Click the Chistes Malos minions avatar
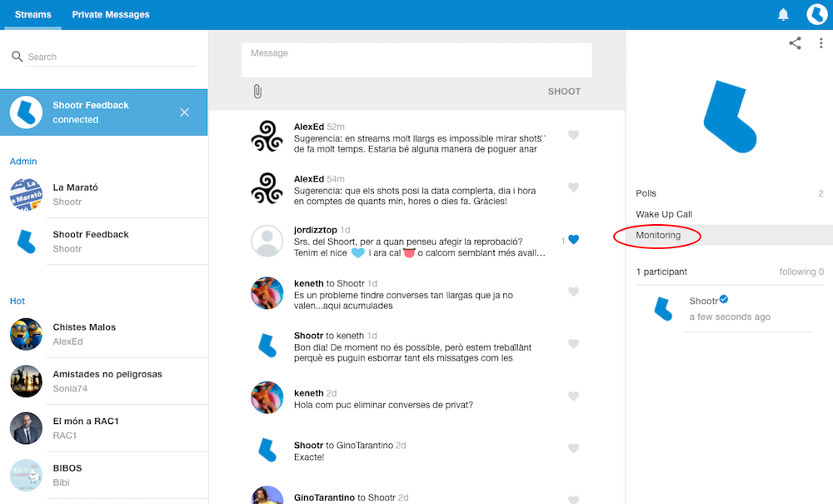This screenshot has height=504, width=833. (x=26, y=334)
